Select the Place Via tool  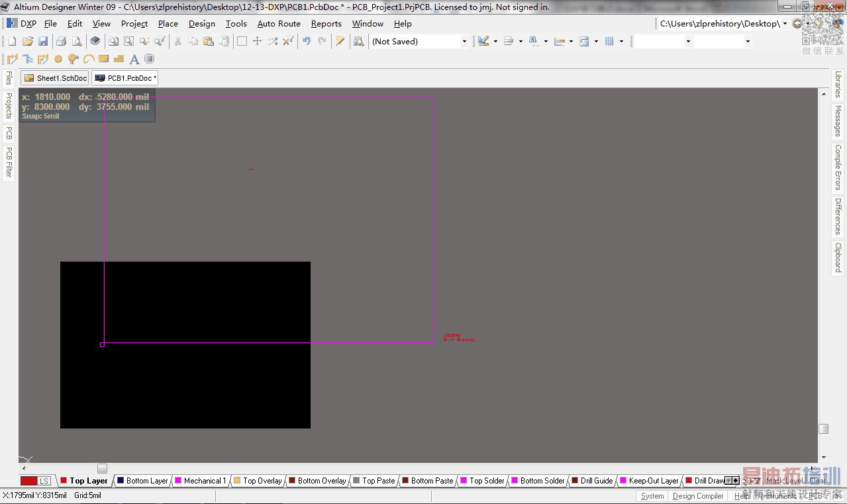(74, 59)
